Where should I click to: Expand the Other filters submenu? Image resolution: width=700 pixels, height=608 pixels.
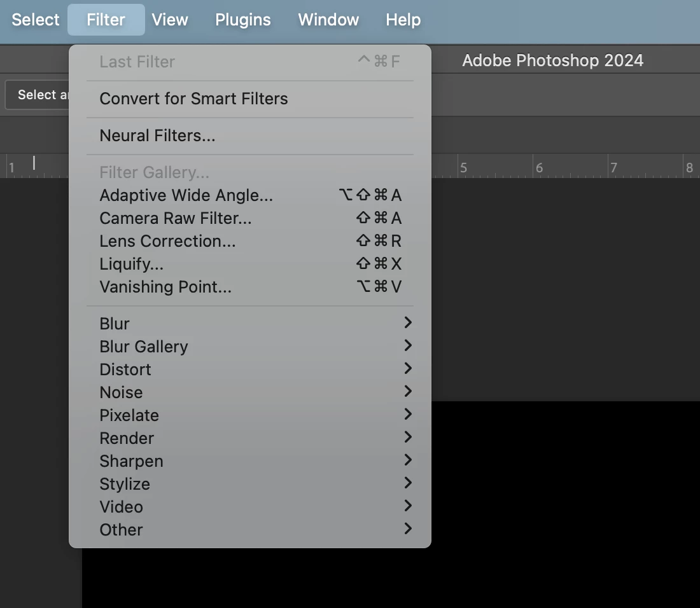250,530
